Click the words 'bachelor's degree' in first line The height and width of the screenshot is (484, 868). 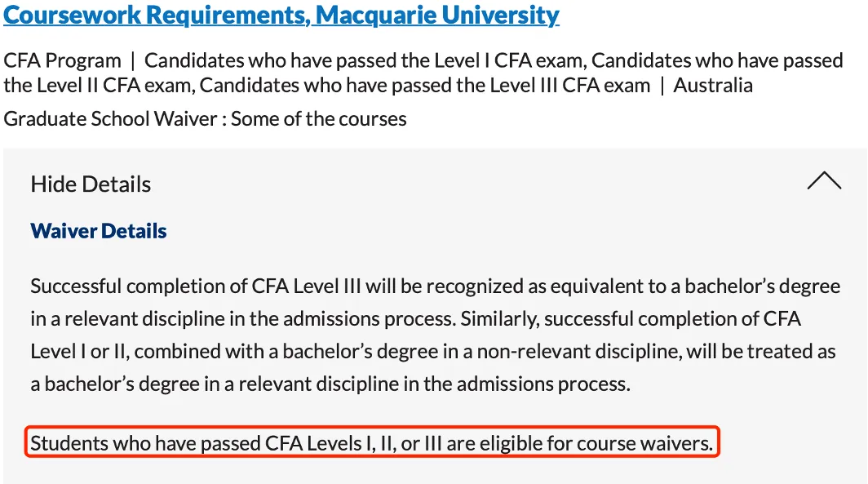coord(762,286)
